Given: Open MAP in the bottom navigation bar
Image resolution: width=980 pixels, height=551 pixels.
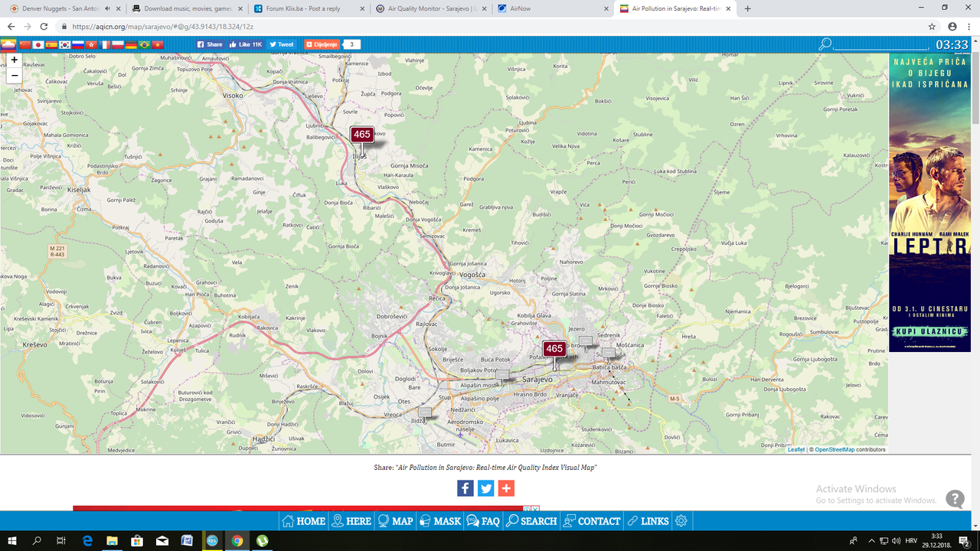Looking at the screenshot, I should (395, 521).
